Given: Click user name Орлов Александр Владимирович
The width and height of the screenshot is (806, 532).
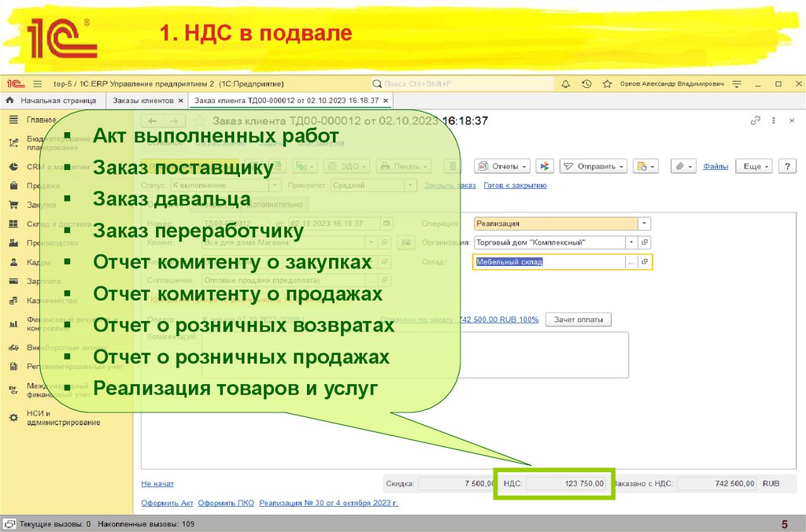Looking at the screenshot, I should click(x=672, y=83).
